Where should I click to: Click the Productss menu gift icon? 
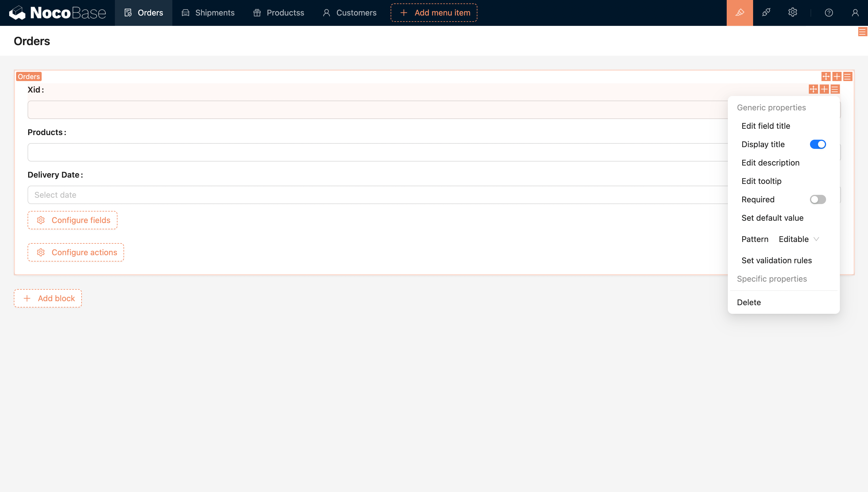point(257,13)
